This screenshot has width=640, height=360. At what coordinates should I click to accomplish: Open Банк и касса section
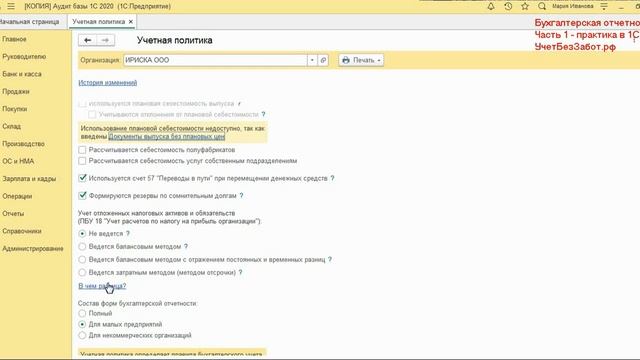(x=22, y=74)
